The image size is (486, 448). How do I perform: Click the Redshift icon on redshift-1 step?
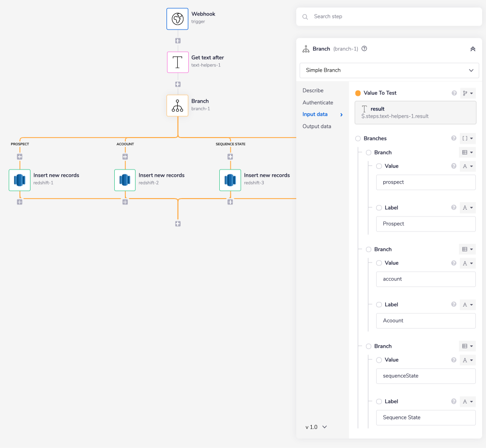tap(19, 180)
